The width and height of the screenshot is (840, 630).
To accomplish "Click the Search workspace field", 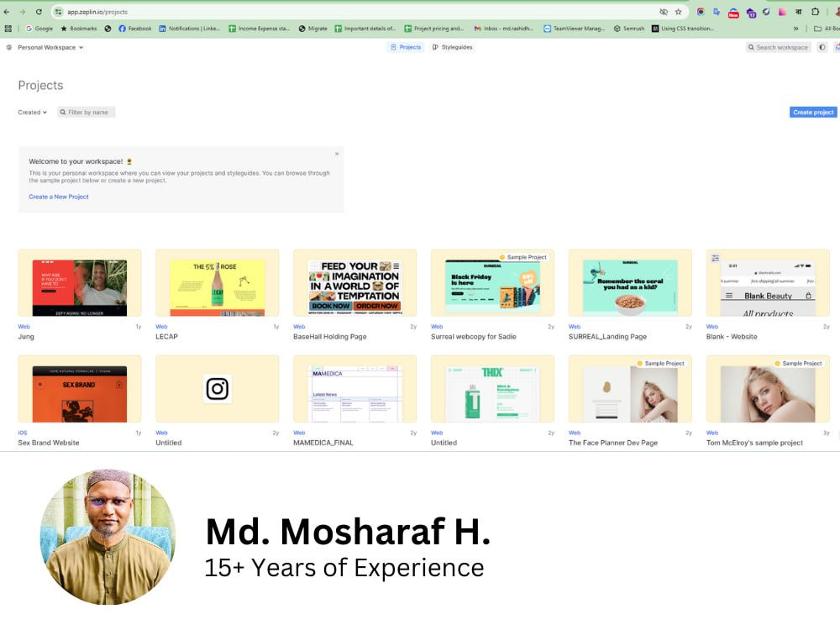I will 779,47.
